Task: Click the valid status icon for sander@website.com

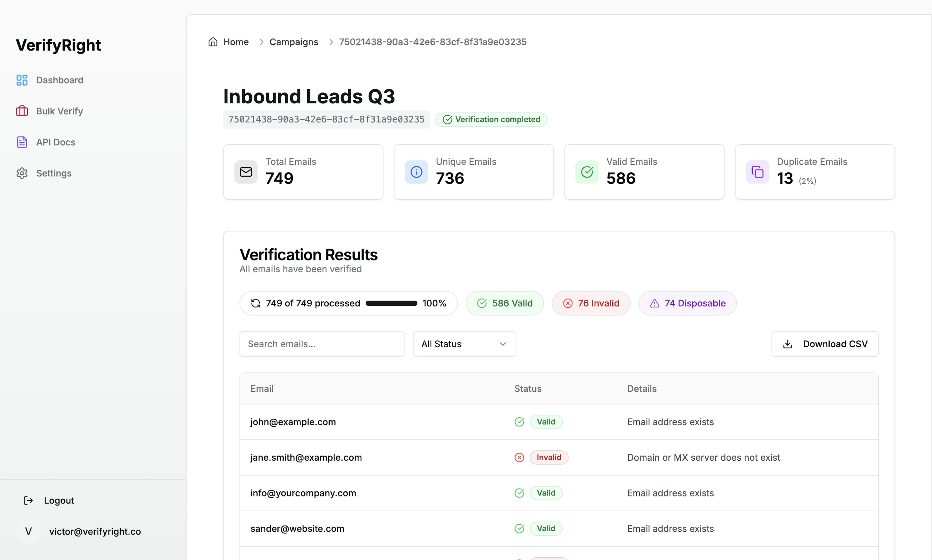Action: (x=519, y=529)
